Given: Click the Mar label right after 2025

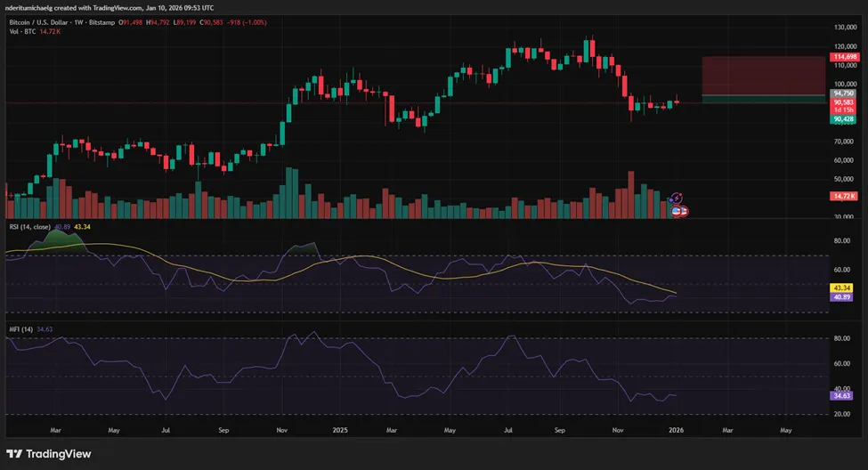Looking at the screenshot, I should tap(392, 430).
